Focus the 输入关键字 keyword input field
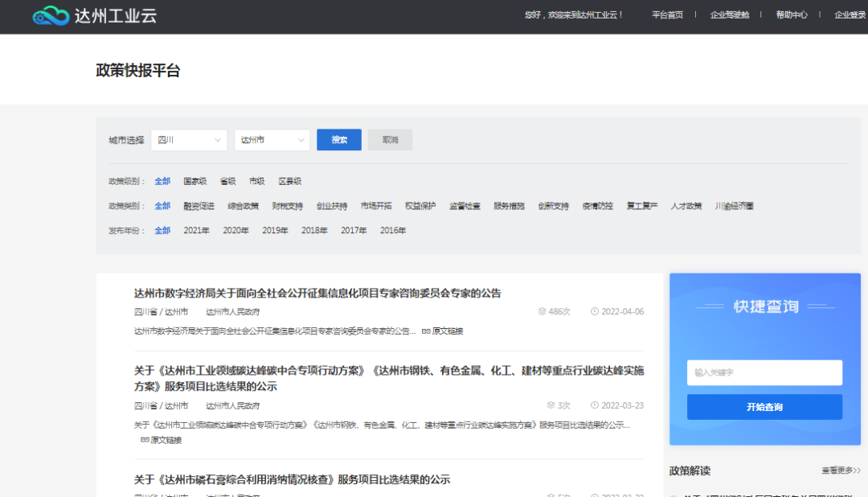868x497 pixels. tap(764, 372)
